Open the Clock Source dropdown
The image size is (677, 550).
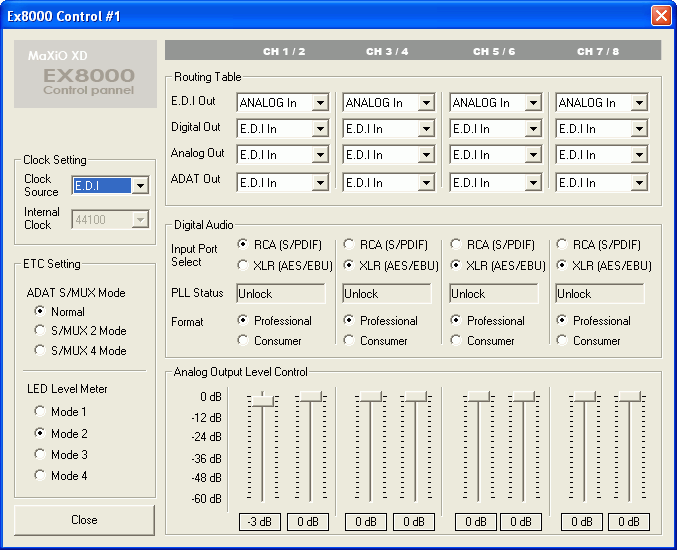[141, 185]
